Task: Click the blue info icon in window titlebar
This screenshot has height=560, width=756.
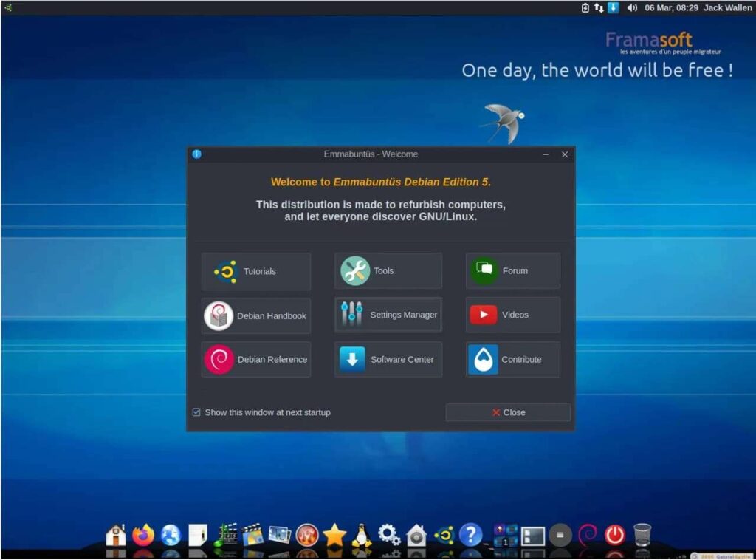Action: click(196, 154)
